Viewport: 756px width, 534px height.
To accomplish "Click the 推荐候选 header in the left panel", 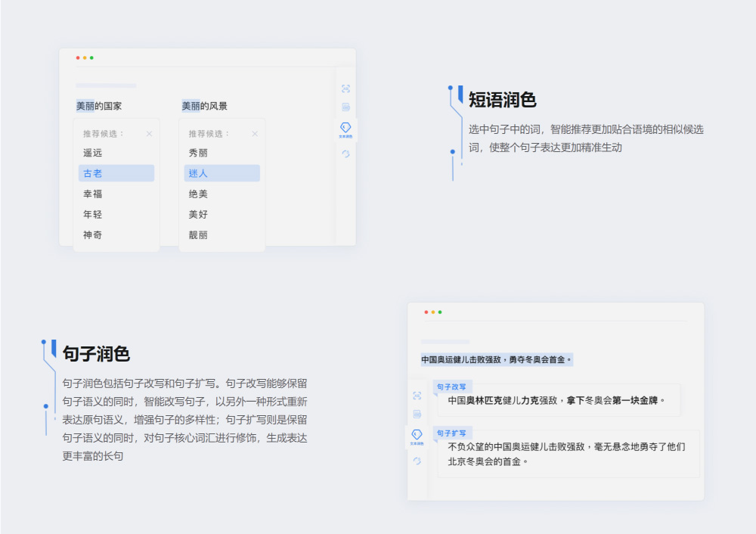I will 101,135.
